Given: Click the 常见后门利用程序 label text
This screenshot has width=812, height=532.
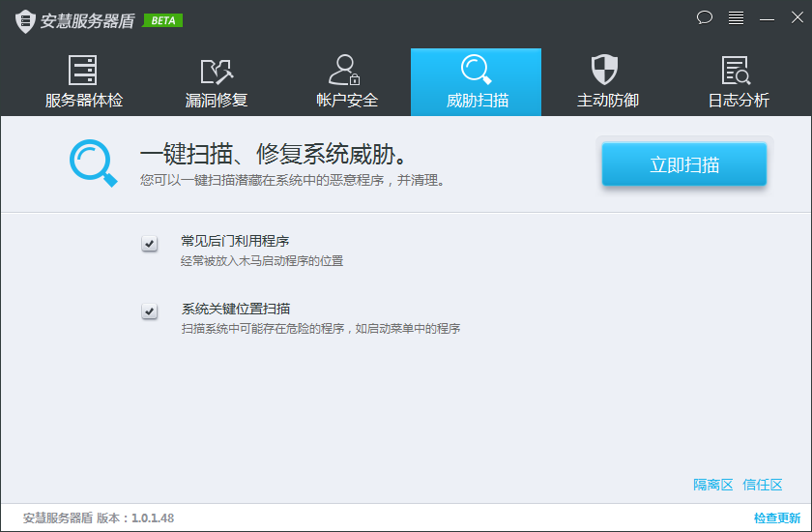Looking at the screenshot, I should click(x=235, y=241).
